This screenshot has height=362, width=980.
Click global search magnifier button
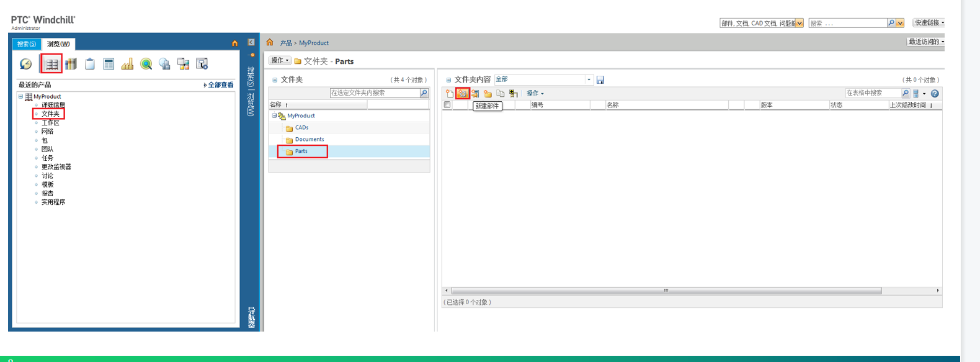(x=891, y=23)
